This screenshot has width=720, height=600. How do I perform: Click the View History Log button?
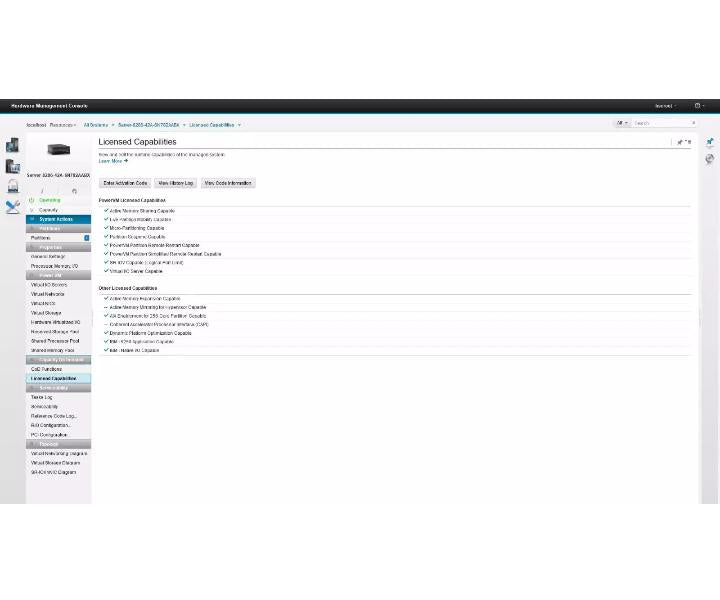[x=175, y=183]
